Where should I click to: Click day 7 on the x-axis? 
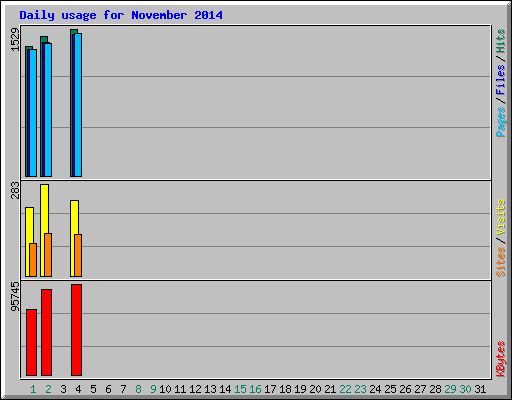click(123, 389)
